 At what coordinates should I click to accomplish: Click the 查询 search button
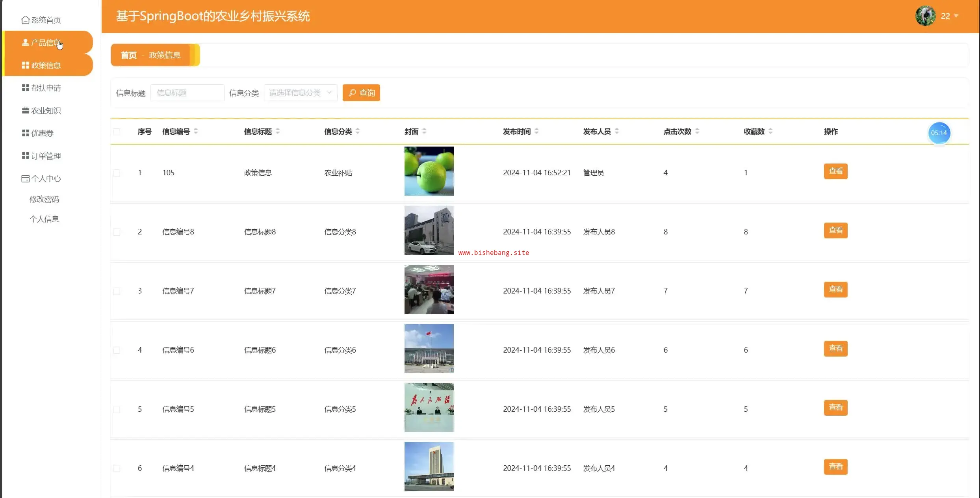[361, 93]
